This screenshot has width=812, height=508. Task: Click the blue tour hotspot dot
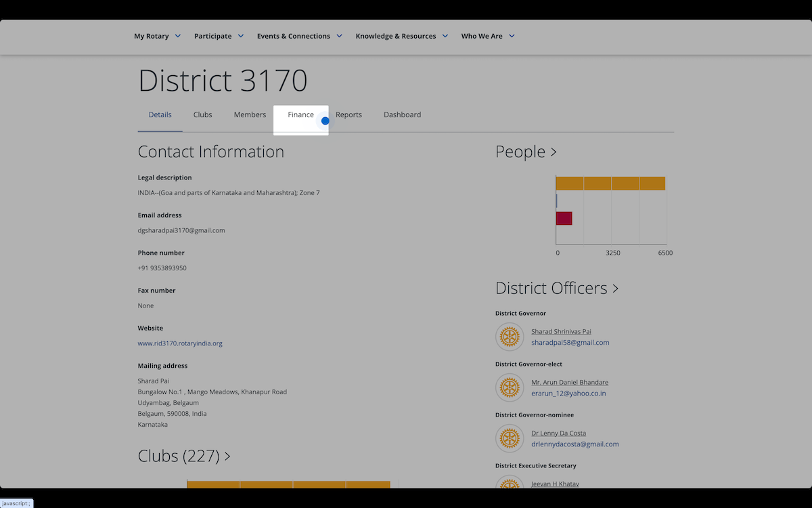click(325, 121)
